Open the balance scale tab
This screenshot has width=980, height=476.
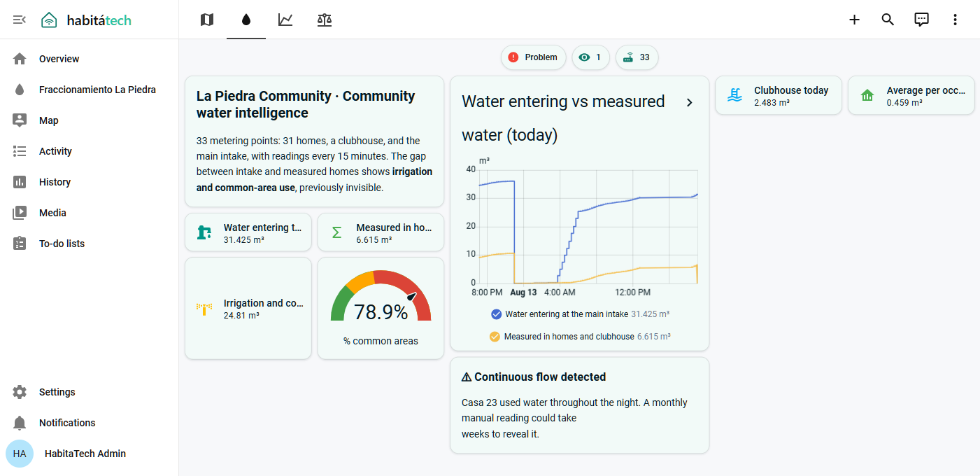click(325, 20)
